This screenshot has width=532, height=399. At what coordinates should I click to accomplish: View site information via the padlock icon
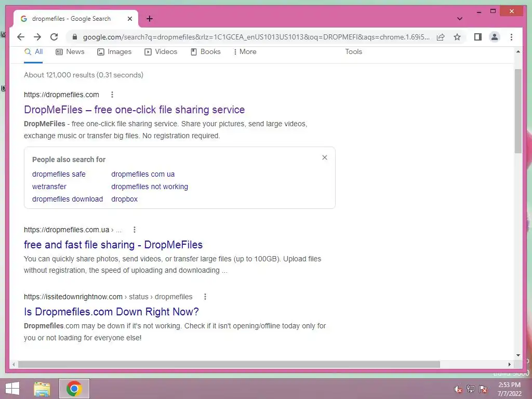pyautogui.click(x=75, y=37)
